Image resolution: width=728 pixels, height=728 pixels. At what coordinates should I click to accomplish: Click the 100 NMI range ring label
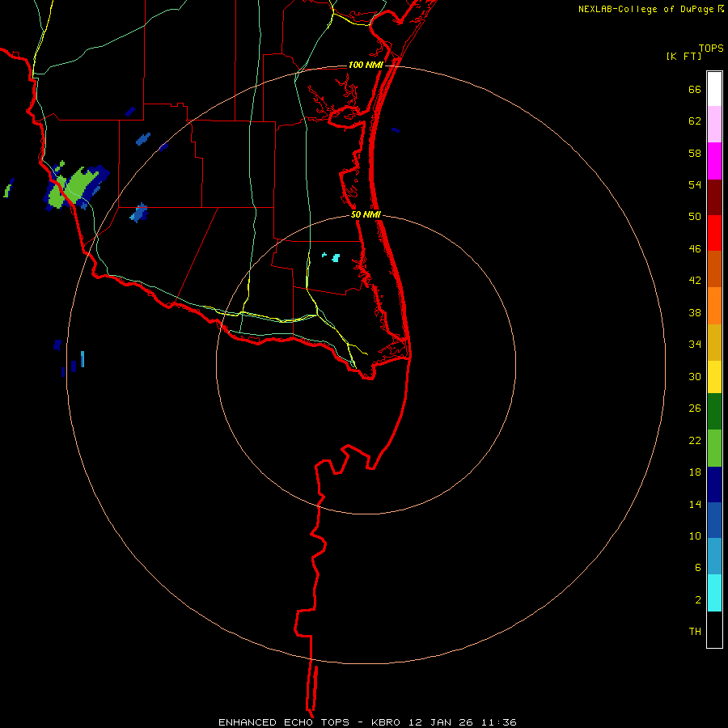point(366,65)
